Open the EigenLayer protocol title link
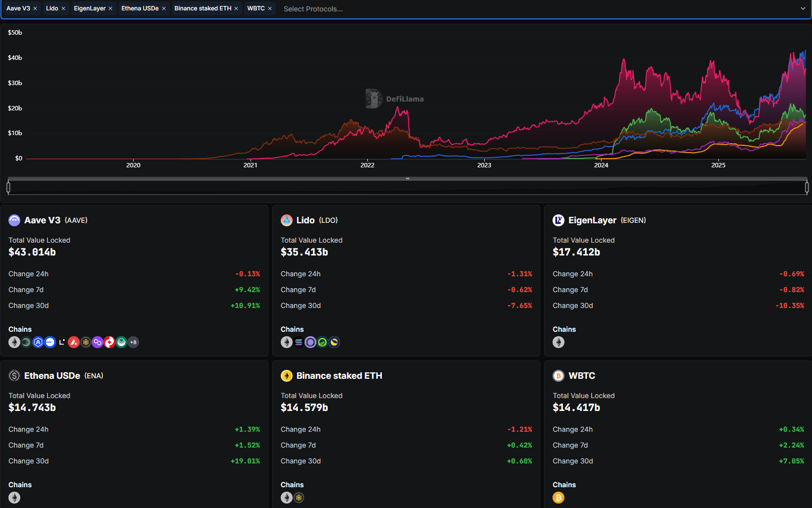This screenshot has height=508, width=812. tap(592, 220)
